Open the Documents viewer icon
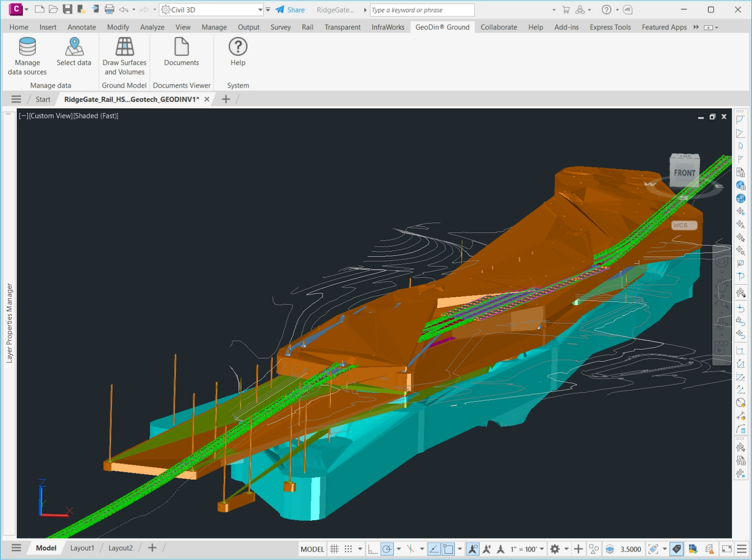This screenshot has width=752, height=560. 181,48
